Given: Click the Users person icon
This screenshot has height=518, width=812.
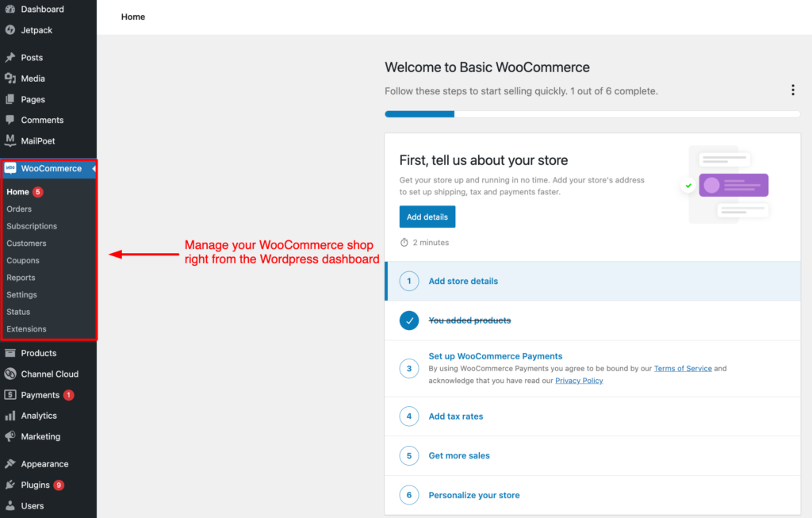Looking at the screenshot, I should tap(10, 505).
